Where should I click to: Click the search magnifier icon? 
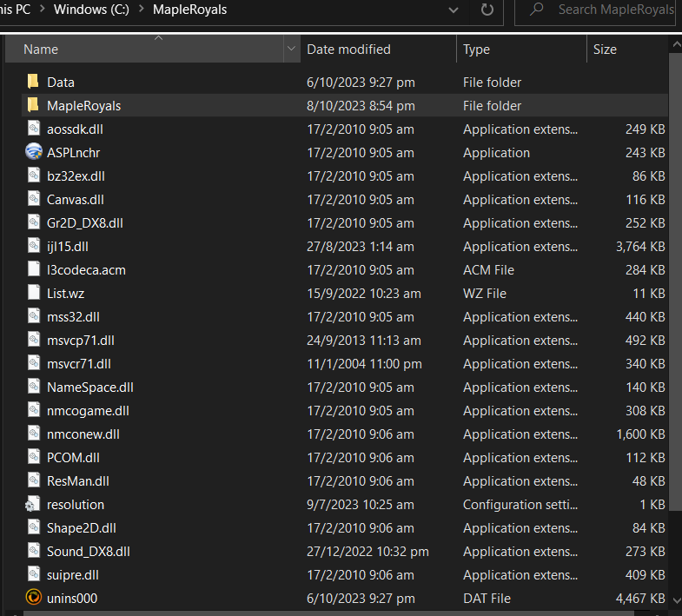[x=537, y=9]
